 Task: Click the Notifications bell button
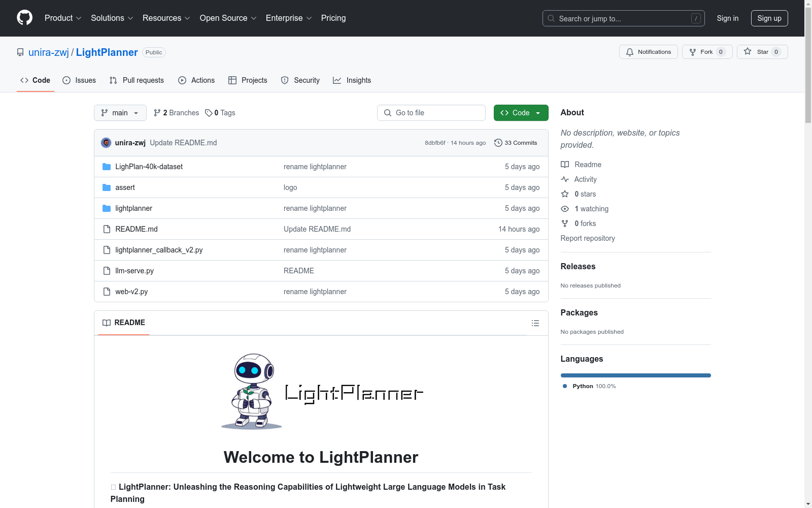(x=648, y=52)
